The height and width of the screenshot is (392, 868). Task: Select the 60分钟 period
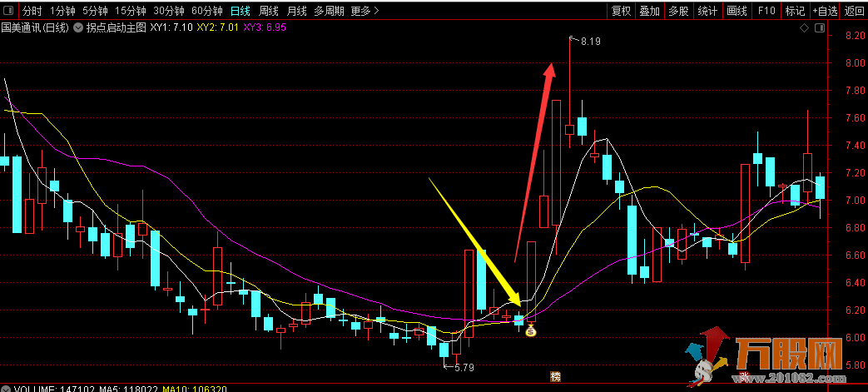(206, 11)
